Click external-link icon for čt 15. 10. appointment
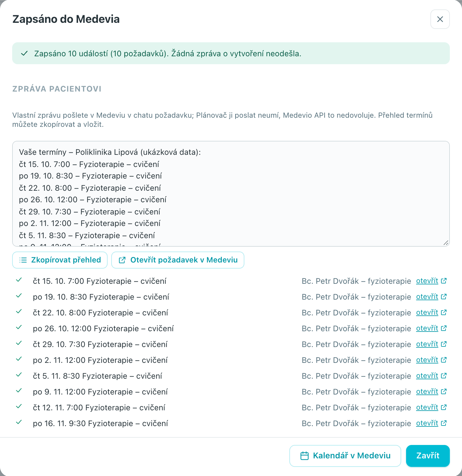 (x=444, y=281)
